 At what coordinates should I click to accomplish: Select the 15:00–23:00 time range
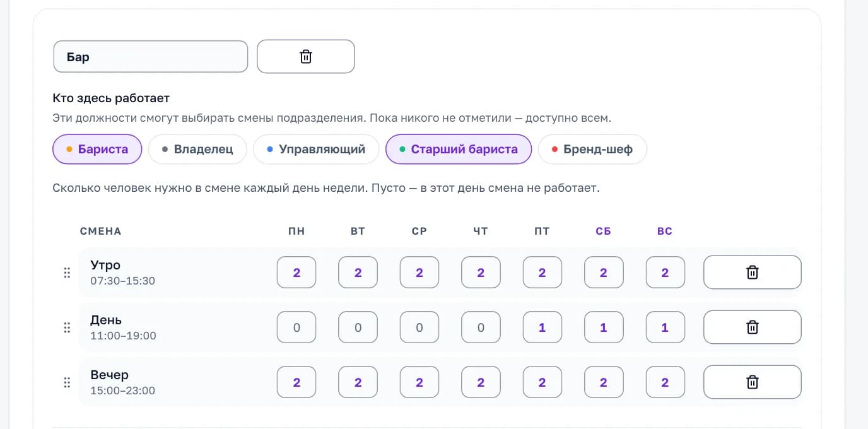pyautogui.click(x=122, y=391)
